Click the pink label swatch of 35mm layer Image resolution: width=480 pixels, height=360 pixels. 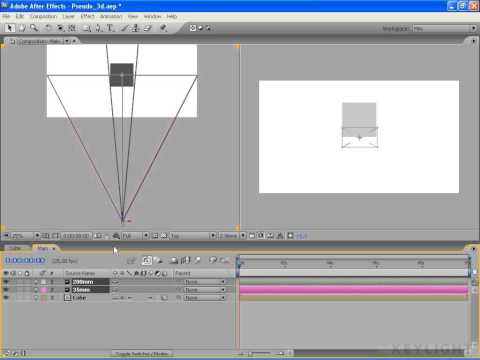click(x=44, y=290)
